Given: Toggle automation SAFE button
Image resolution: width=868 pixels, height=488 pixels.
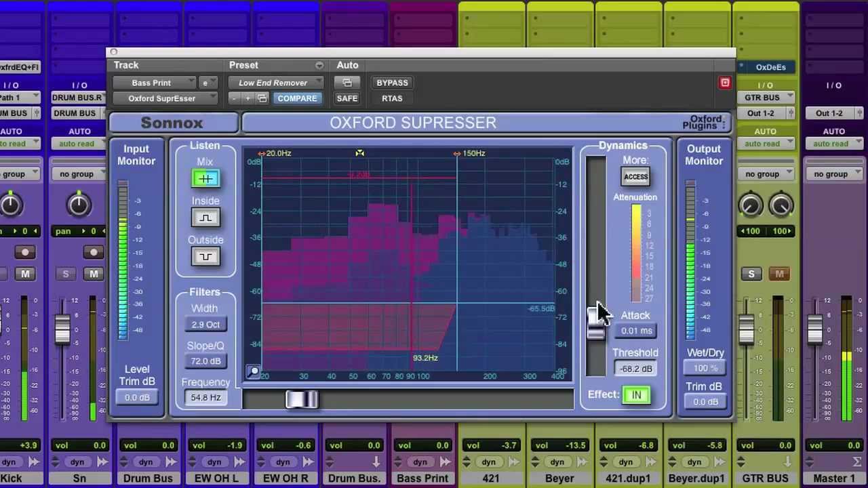Looking at the screenshot, I should click(347, 98).
